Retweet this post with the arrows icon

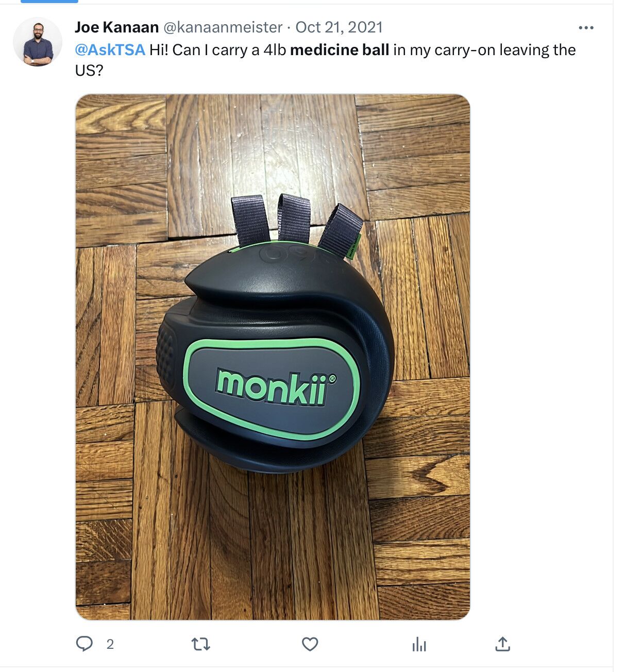200,644
